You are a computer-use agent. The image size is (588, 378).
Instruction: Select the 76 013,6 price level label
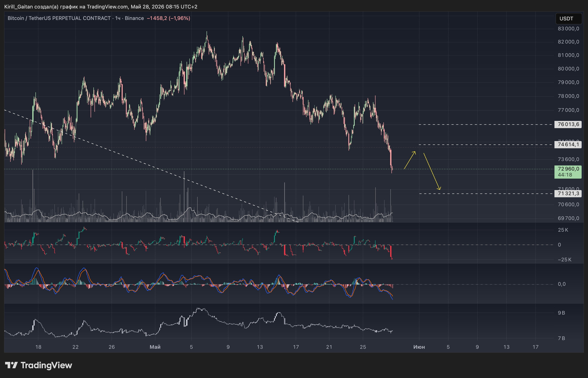(x=568, y=125)
